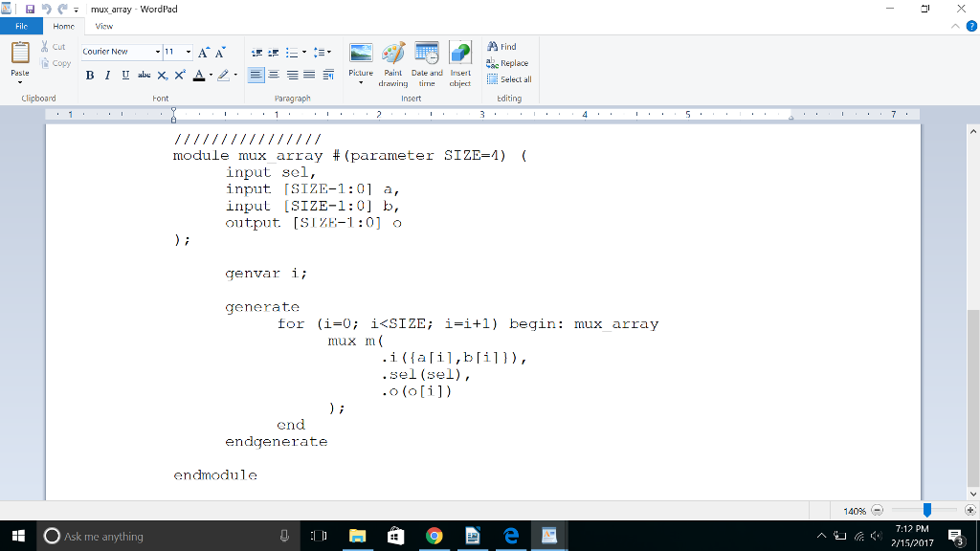The image size is (980, 551).
Task: Open Microsoft Edge from the taskbar
Action: point(510,536)
